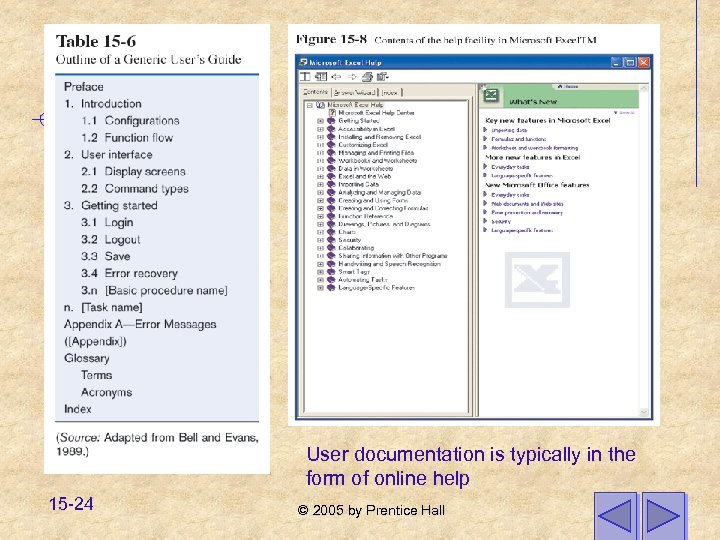The width and height of the screenshot is (720, 540).
Task: Collapse the Microsoft Excel Help root node
Action: point(310,105)
